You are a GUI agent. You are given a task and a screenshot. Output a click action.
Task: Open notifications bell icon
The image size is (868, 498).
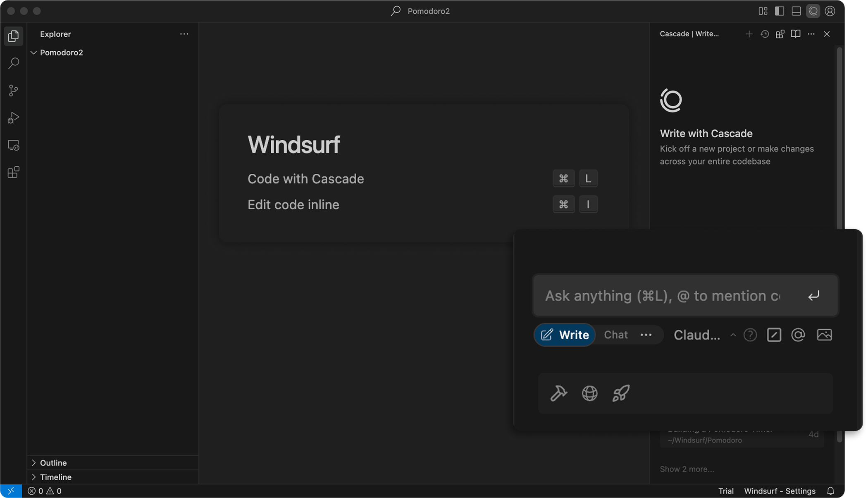pyautogui.click(x=830, y=491)
